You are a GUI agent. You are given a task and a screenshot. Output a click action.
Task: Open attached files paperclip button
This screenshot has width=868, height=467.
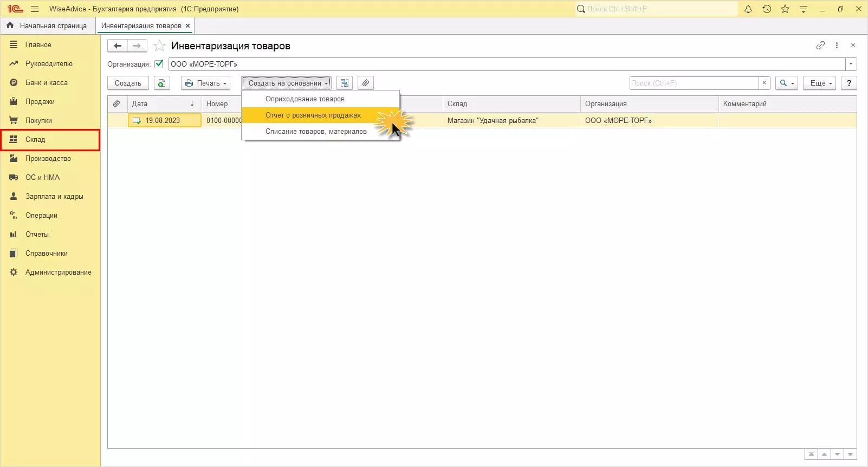tap(366, 83)
